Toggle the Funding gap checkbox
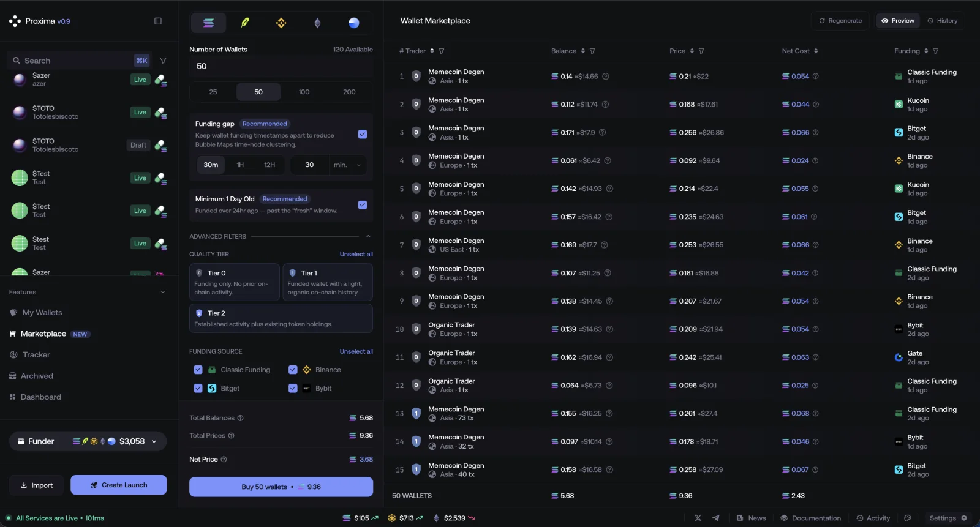Viewport: 980px width, 527px height. (x=363, y=134)
